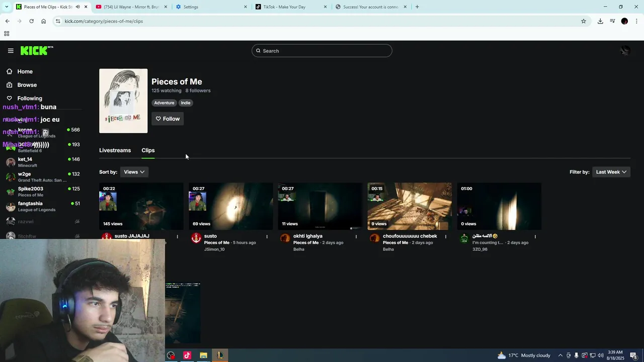
Task: Open options menu for susto JAJAJAJ clip
Action: [177, 236]
